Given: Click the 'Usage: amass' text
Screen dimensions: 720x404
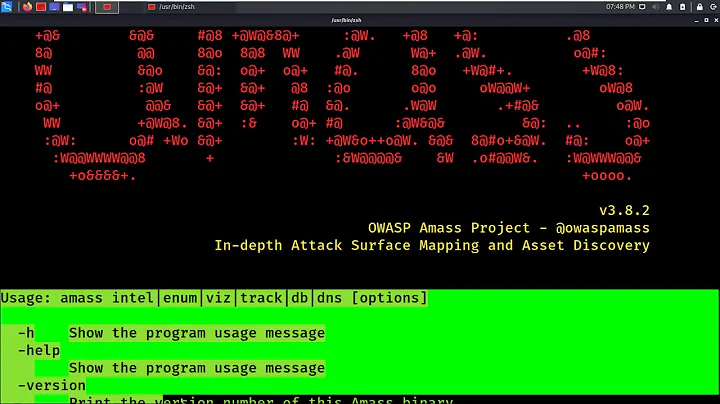Looking at the screenshot, I should 51,298.
